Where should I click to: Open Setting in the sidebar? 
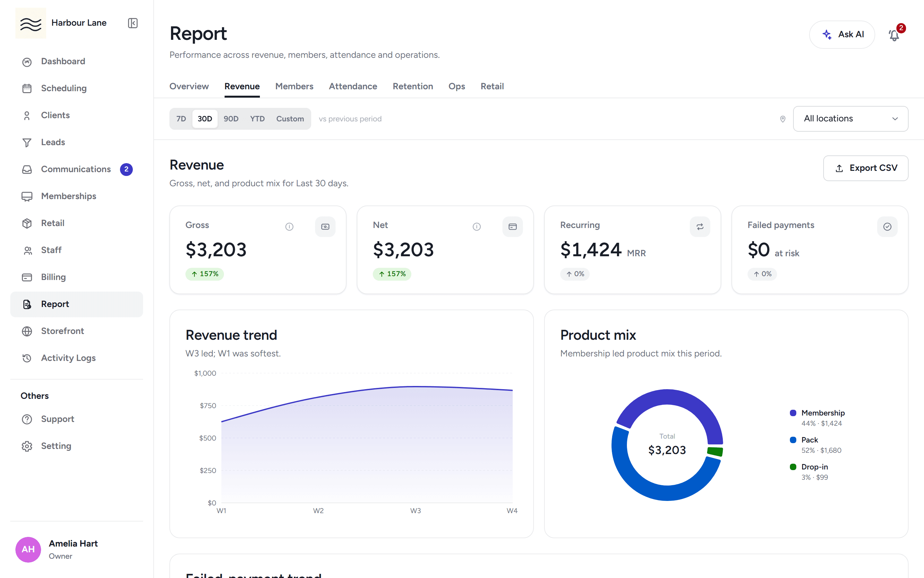[x=77, y=446]
